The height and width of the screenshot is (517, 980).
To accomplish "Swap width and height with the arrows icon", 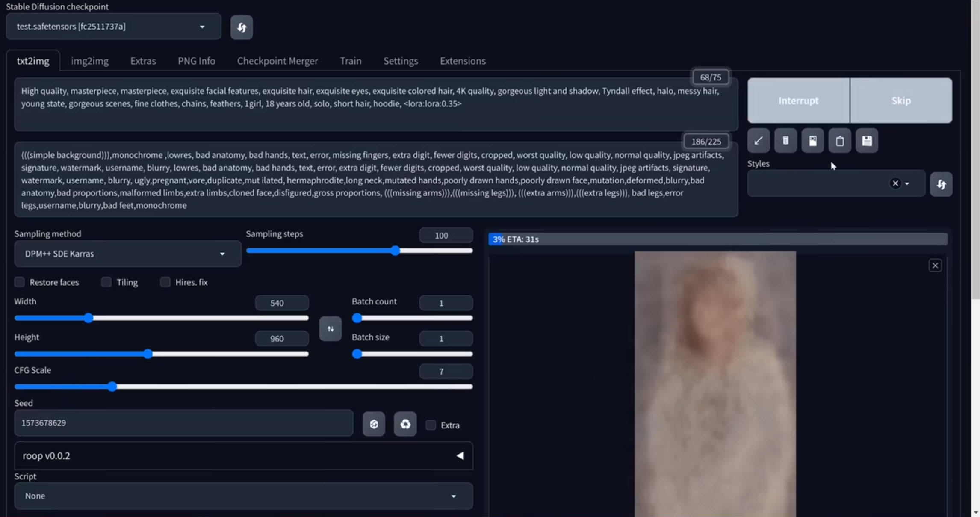I will coord(330,329).
